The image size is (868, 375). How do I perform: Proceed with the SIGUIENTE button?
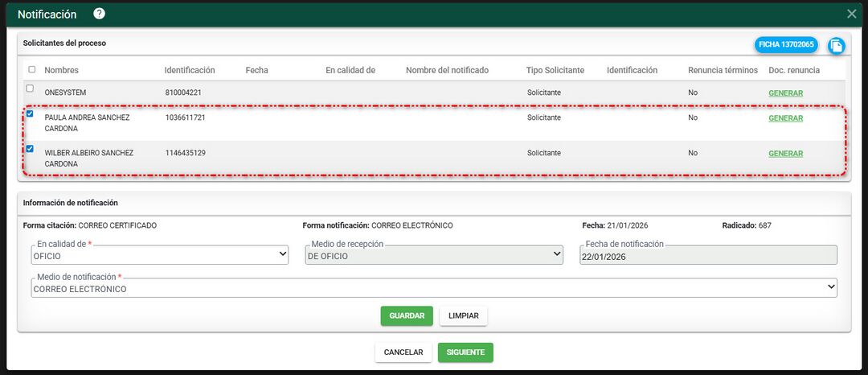coord(465,352)
